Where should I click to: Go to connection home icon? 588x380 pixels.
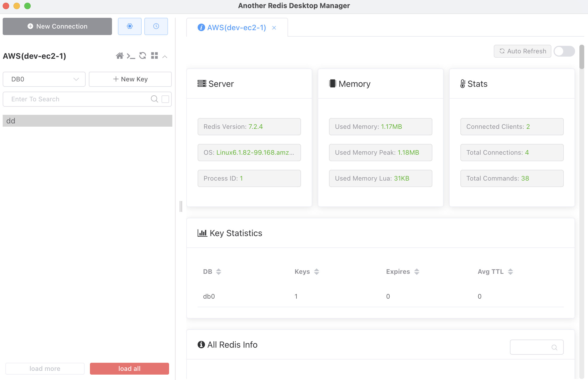tap(120, 56)
